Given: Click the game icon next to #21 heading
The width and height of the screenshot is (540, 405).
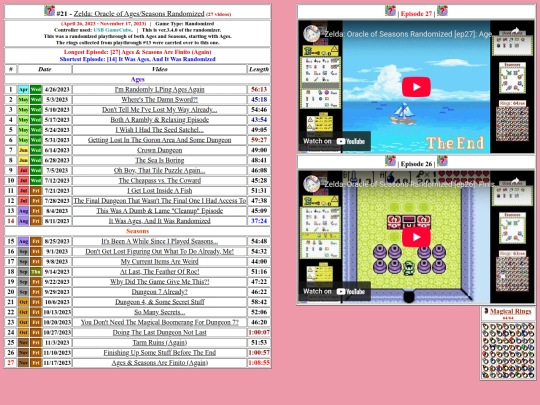Looking at the screenshot, I should point(49,11).
